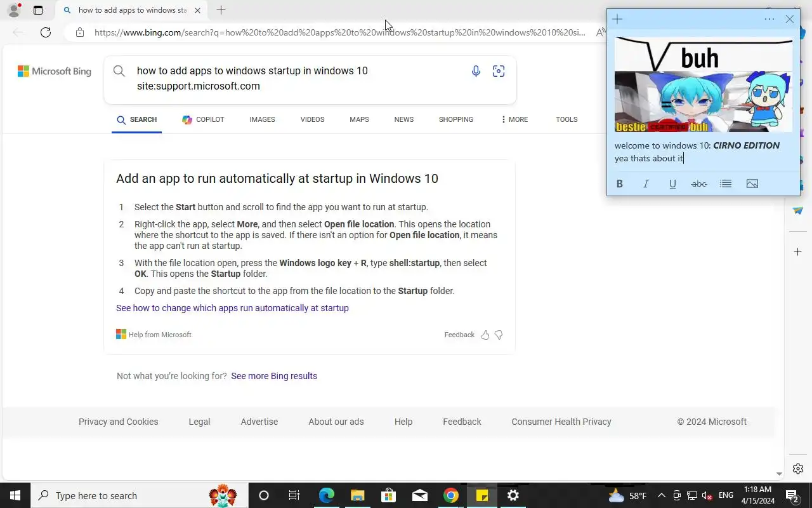Click Feedback next to thumbs icons
This screenshot has width=812, height=508.
(x=459, y=335)
